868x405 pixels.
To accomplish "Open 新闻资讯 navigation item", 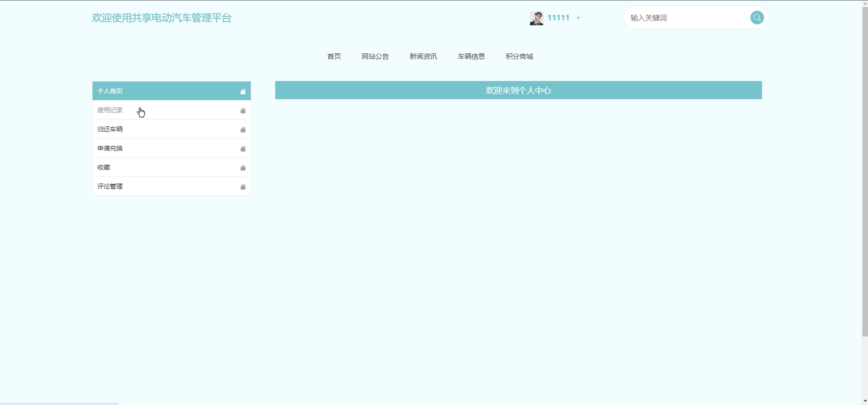I will [423, 56].
